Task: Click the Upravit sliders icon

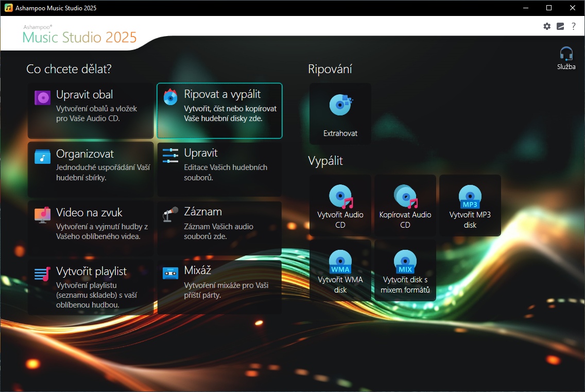Action: pos(170,156)
